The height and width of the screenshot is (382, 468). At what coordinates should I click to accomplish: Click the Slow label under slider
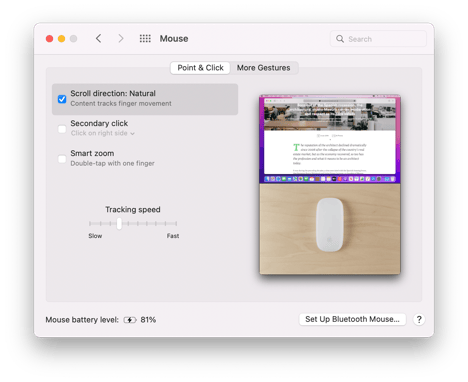95,236
